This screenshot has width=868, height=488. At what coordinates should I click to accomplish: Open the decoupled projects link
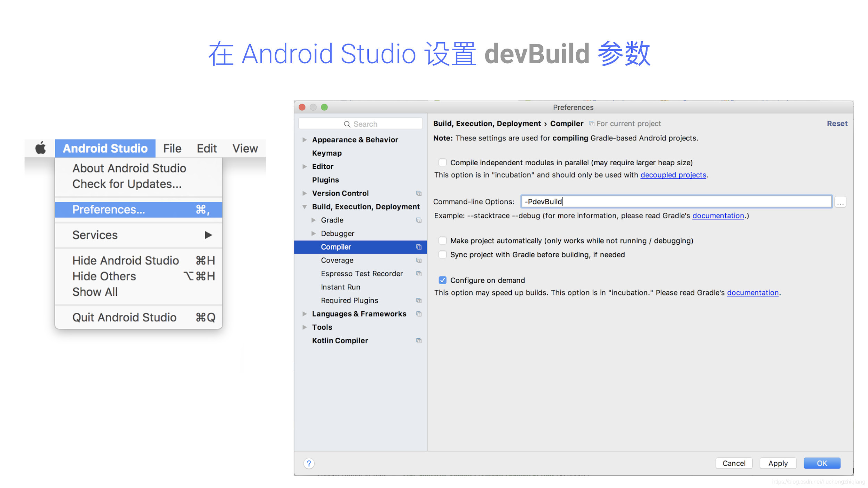pyautogui.click(x=673, y=175)
